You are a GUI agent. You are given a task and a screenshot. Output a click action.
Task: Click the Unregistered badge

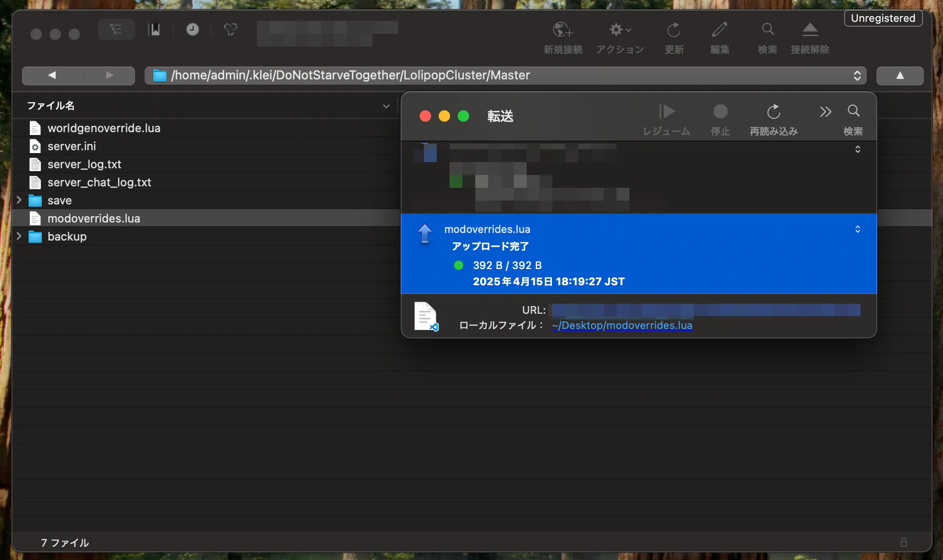click(883, 18)
